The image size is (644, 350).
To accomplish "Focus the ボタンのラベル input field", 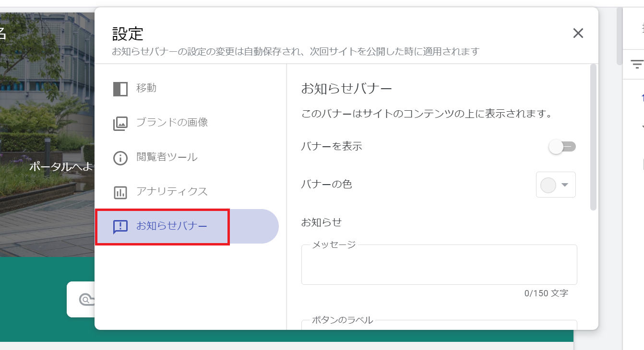I will click(439, 326).
